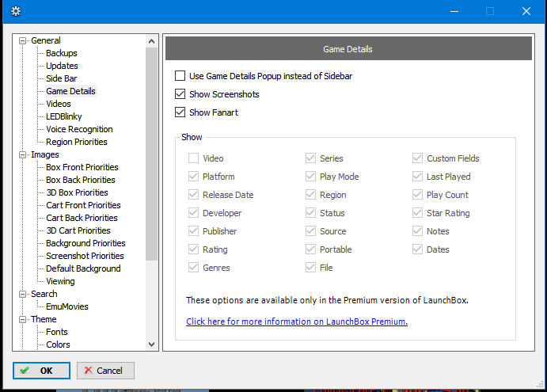
Task: Open LEDBlinky settings
Action: [64, 116]
